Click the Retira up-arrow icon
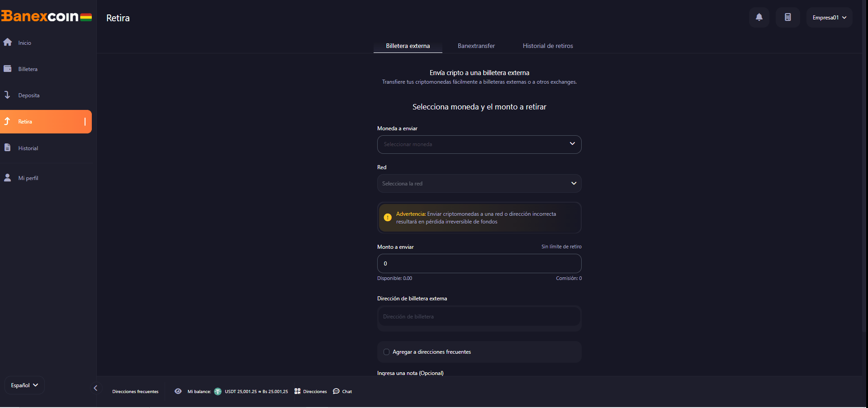868x408 pixels. [7, 121]
